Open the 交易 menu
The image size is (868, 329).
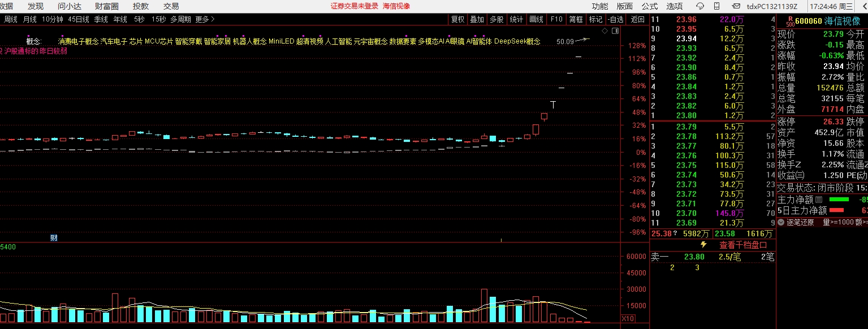[171, 6]
